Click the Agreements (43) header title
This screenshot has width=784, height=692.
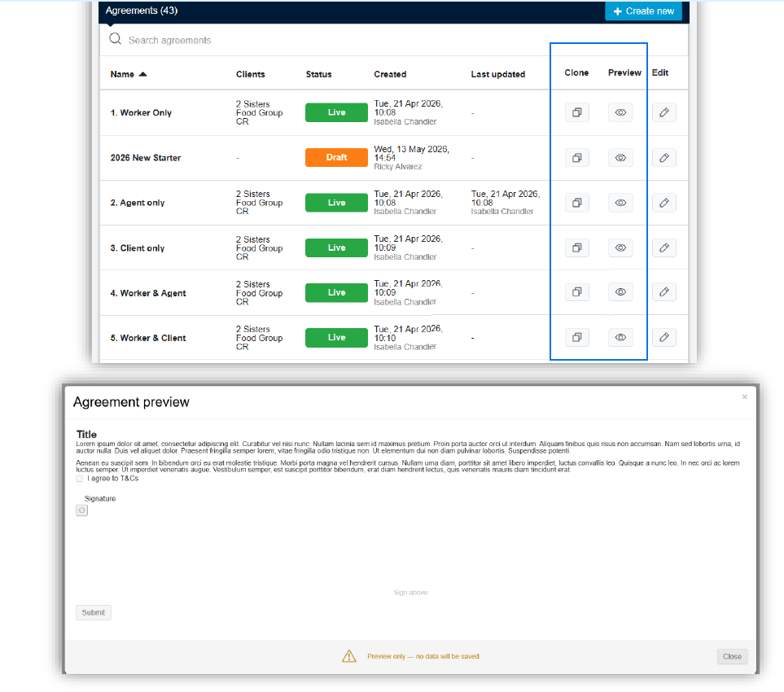[142, 11]
